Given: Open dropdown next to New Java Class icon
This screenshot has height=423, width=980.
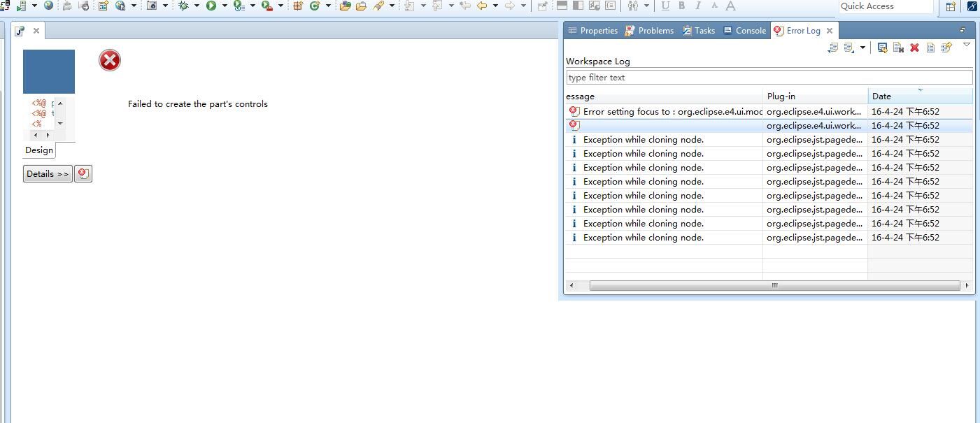Looking at the screenshot, I should tap(328, 6).
